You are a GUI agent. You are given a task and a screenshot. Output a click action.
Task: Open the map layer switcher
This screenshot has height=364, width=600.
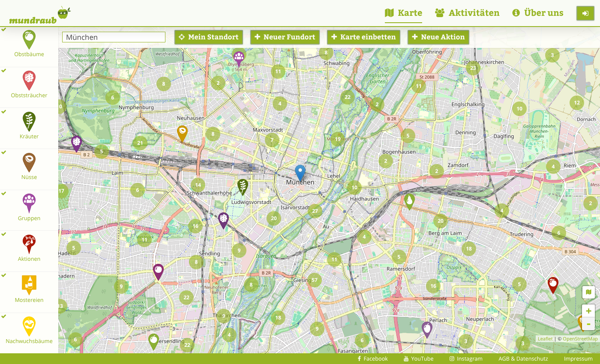pyautogui.click(x=588, y=292)
